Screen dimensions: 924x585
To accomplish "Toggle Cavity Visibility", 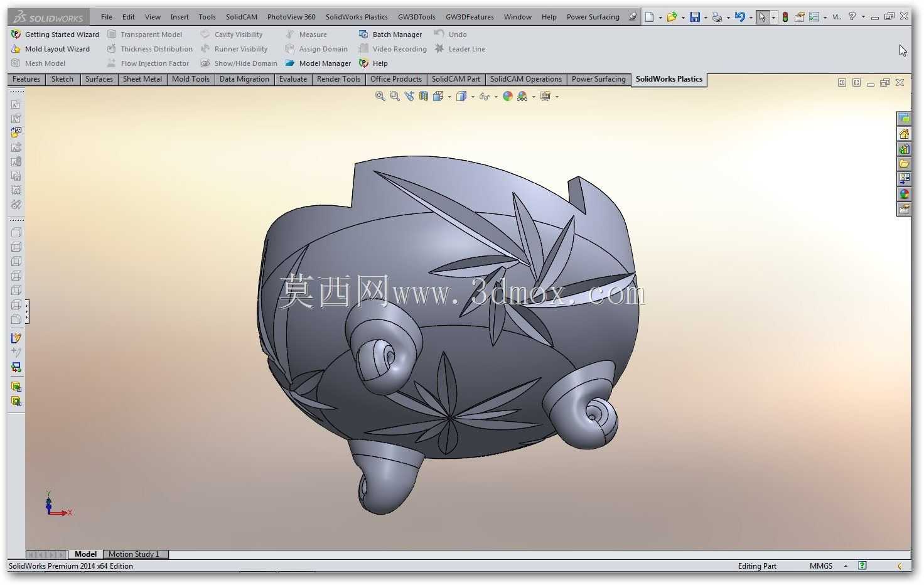I will coord(232,35).
